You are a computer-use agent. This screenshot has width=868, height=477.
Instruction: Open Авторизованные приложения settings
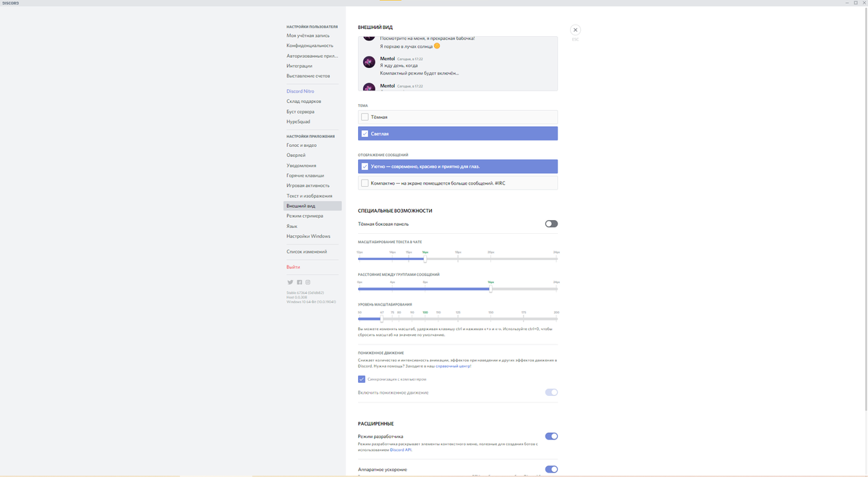[x=312, y=56]
